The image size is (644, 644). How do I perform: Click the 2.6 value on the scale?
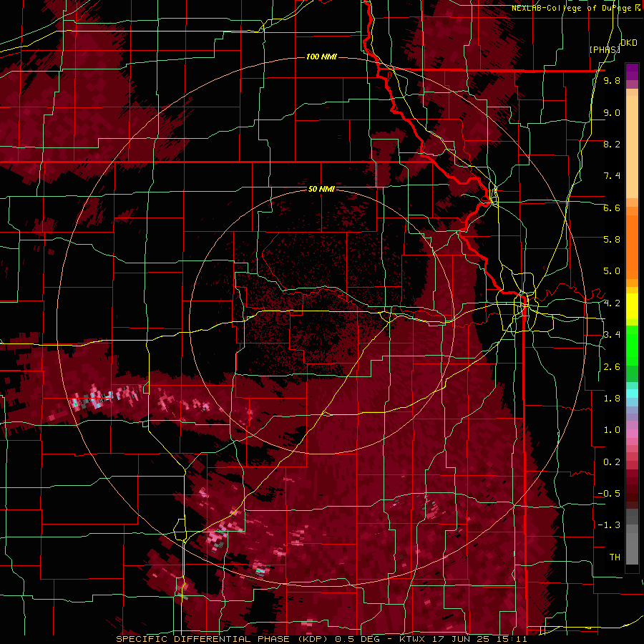coord(612,367)
